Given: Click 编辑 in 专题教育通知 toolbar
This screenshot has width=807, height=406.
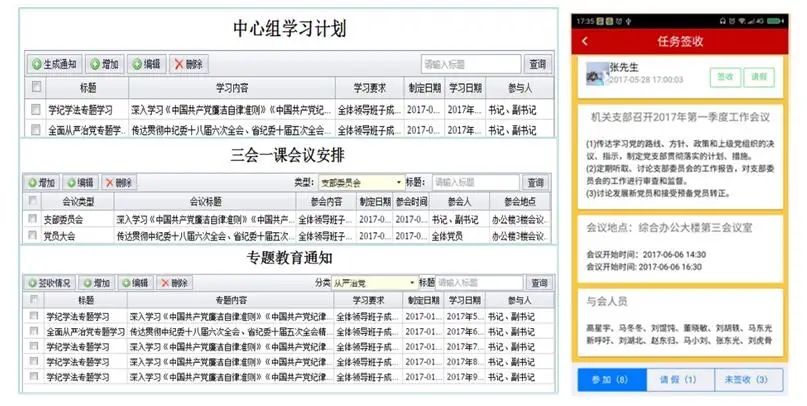Looking at the screenshot, I should (x=135, y=283).
